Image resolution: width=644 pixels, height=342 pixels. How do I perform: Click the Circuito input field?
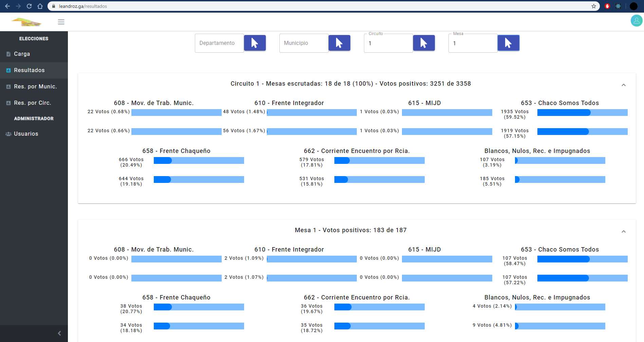click(x=388, y=43)
